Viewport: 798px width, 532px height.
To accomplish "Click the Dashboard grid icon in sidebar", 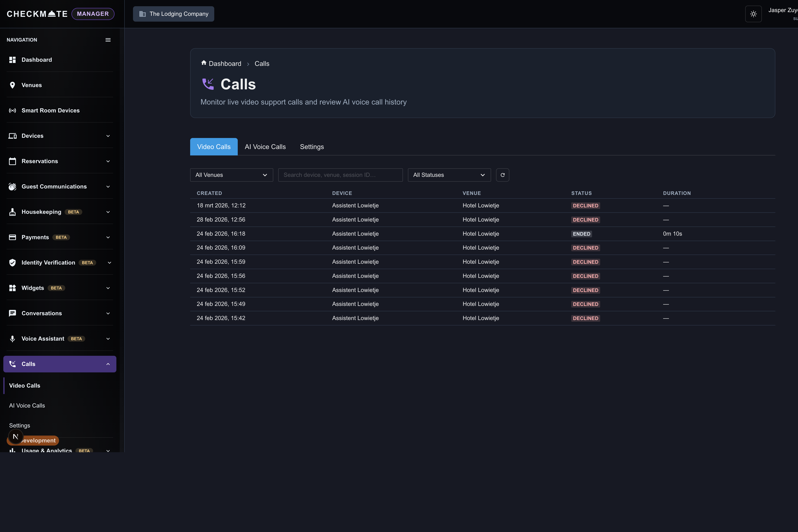I will [12, 60].
